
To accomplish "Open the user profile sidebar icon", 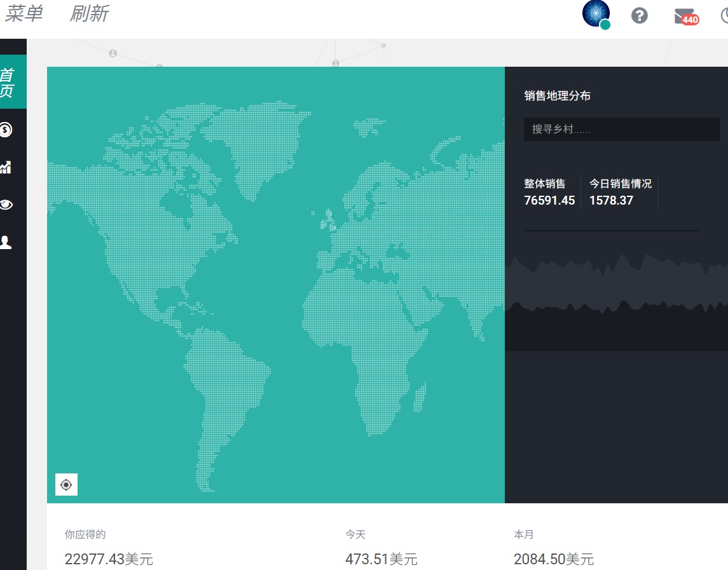I will coord(6,242).
